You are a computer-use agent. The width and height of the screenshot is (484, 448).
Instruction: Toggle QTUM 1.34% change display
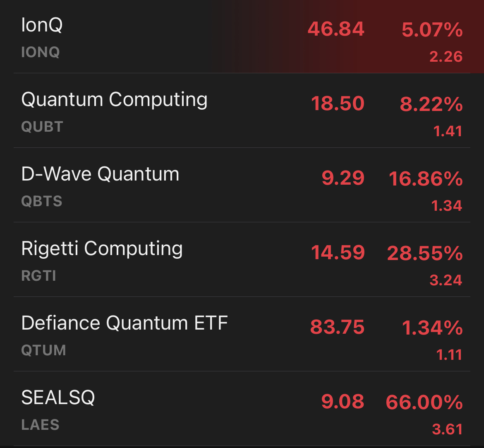point(432,328)
